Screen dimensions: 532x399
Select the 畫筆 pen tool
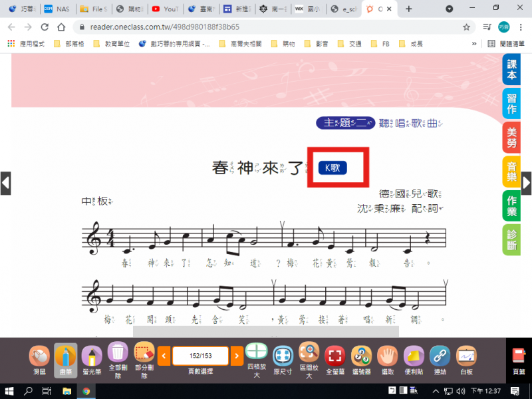(x=65, y=356)
